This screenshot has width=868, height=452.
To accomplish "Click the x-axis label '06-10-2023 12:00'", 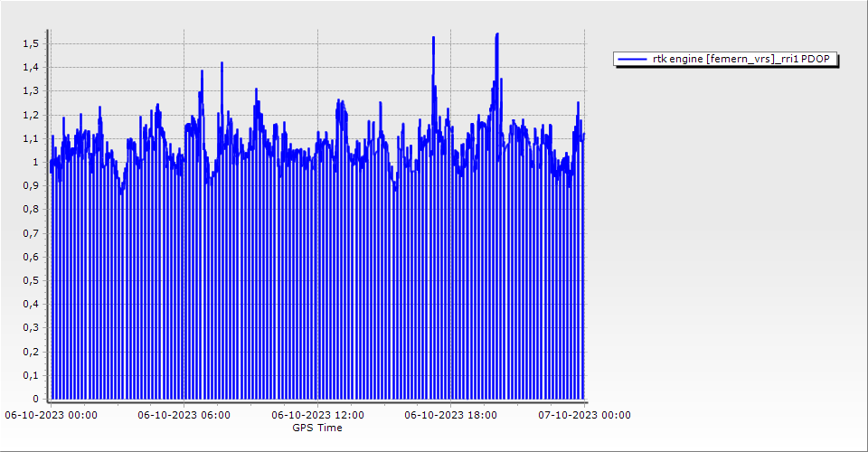I will coord(317,415).
